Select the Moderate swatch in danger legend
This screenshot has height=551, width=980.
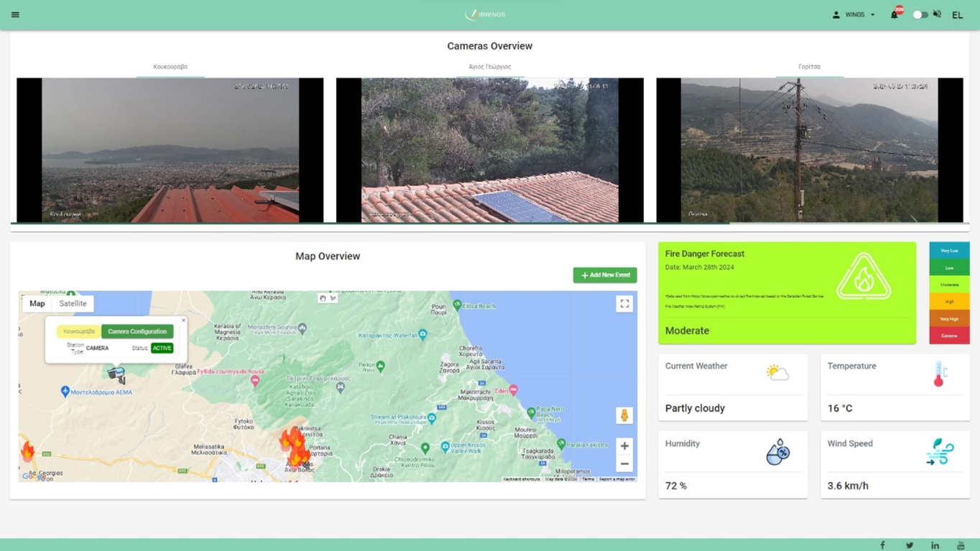tap(949, 285)
